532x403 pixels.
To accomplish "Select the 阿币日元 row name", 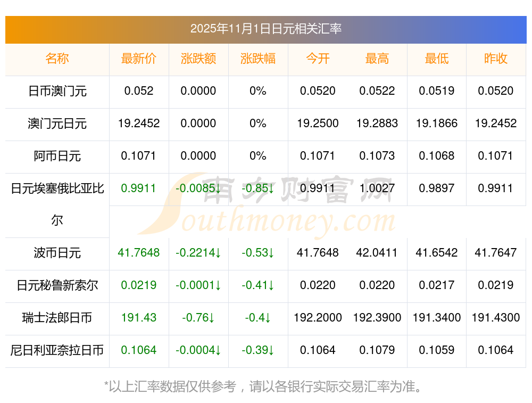I will [x=57, y=156].
